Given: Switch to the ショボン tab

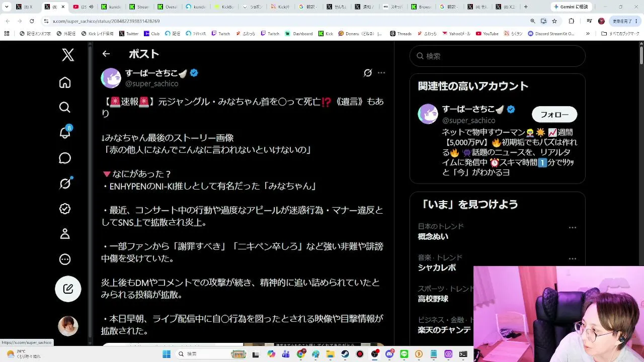Looking at the screenshot, I should click(253, 7).
